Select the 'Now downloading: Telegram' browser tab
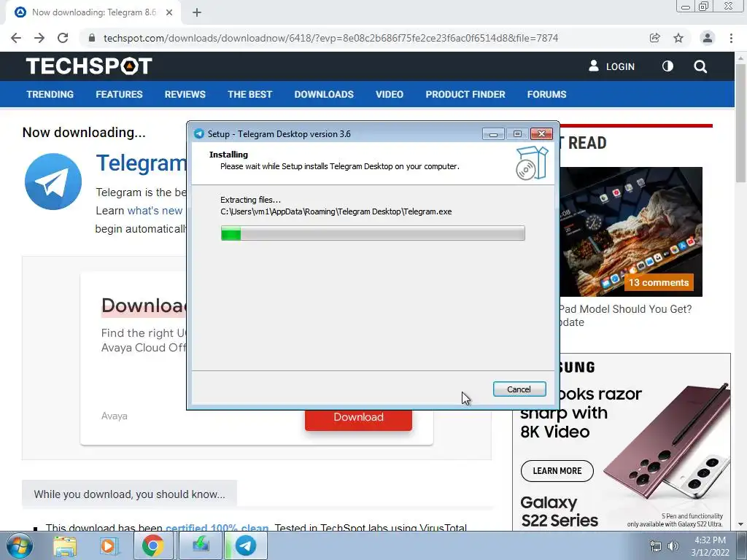The width and height of the screenshot is (747, 560). [93, 12]
